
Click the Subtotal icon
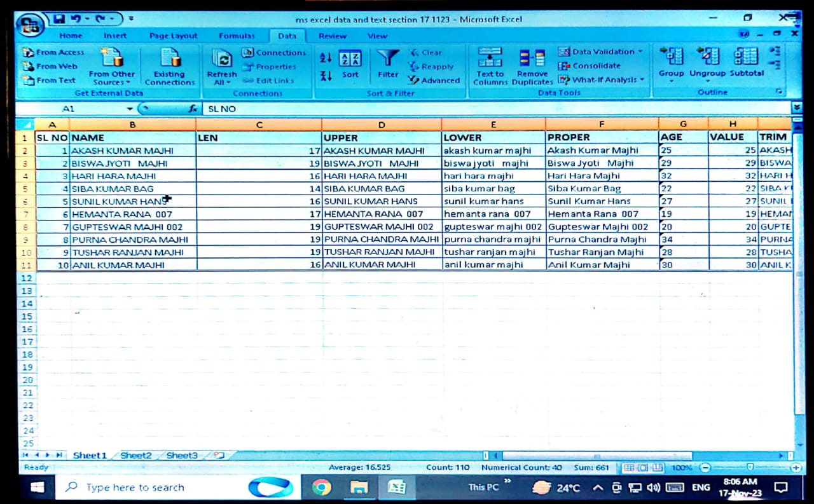coord(746,58)
